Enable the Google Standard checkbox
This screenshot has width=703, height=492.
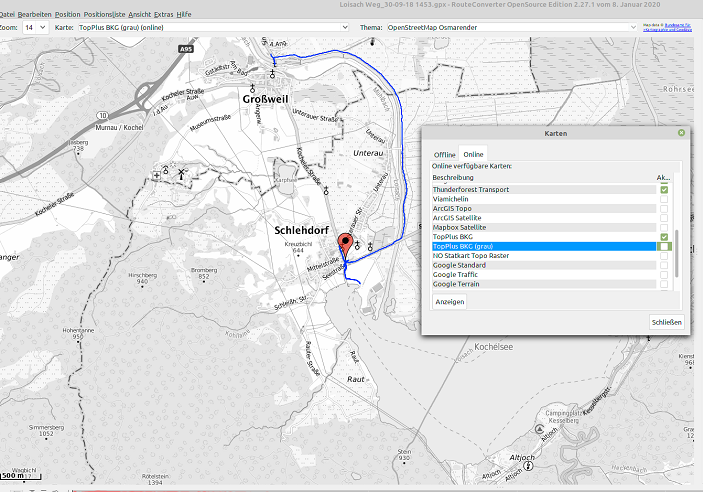click(x=664, y=265)
